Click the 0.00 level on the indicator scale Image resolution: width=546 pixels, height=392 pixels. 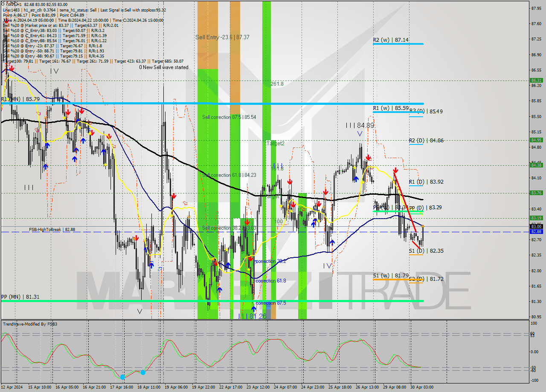(x=535, y=352)
